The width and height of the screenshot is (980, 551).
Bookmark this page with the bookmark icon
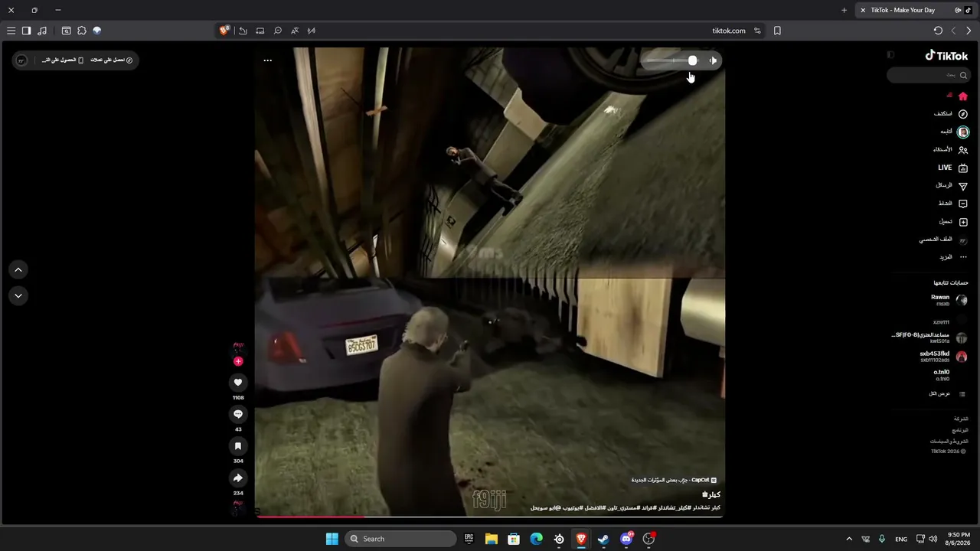coord(777,31)
